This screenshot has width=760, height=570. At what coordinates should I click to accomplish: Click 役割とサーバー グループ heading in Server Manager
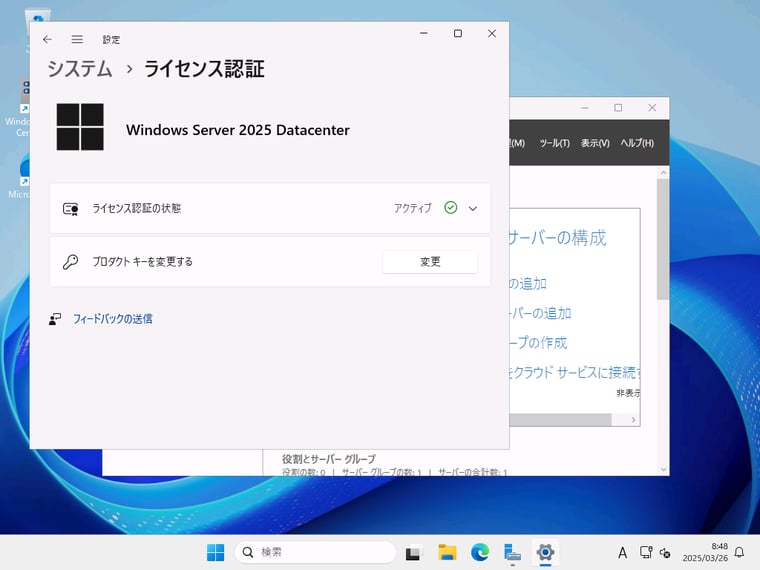click(x=329, y=459)
